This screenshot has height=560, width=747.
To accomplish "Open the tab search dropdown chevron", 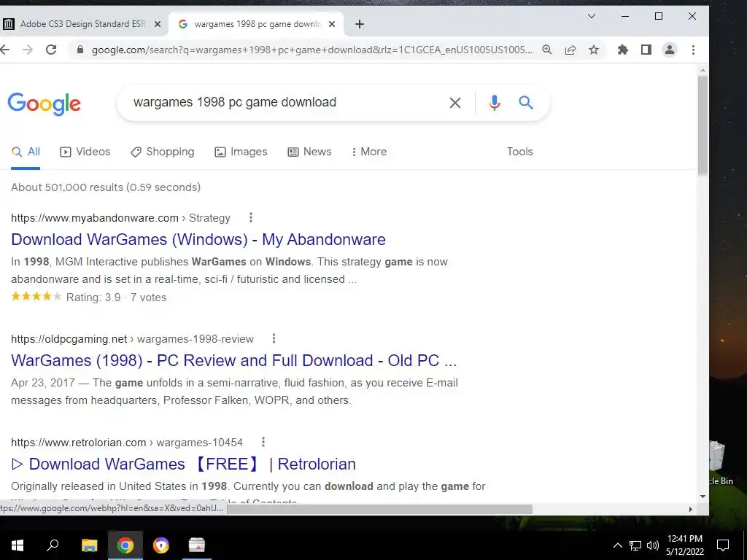I will (591, 16).
